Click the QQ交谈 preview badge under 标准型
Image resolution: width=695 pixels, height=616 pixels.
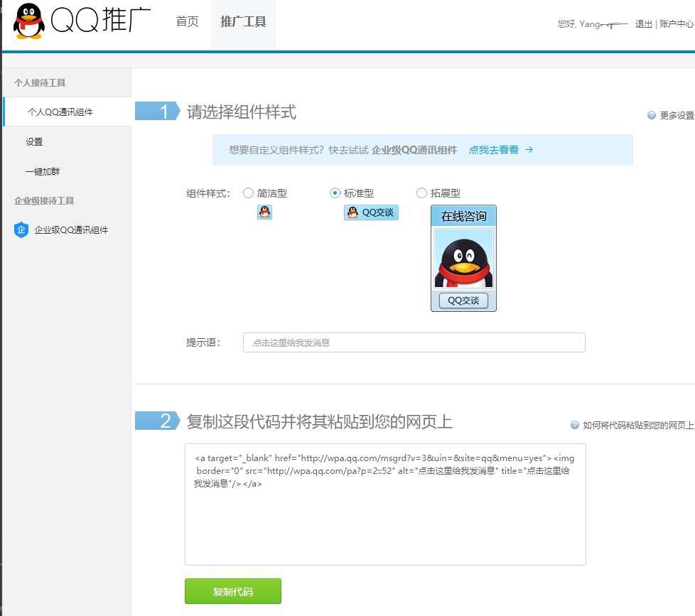(371, 212)
